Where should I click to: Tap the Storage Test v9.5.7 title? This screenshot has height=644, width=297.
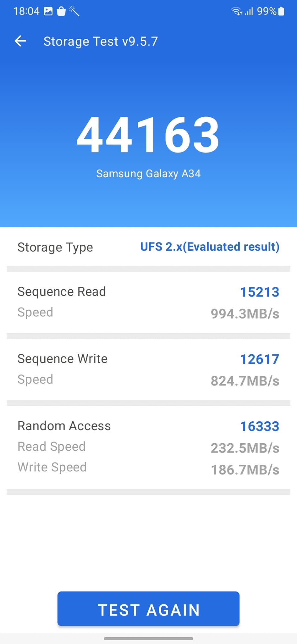pos(101,42)
